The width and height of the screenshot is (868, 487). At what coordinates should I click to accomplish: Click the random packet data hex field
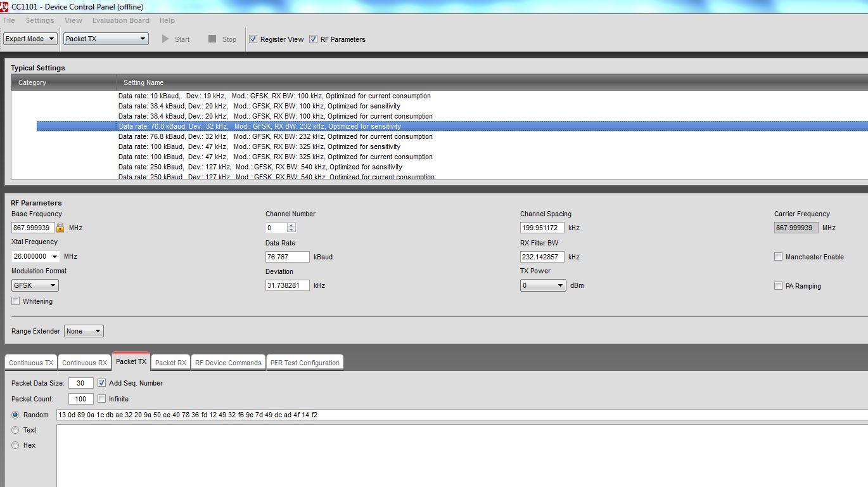pyautogui.click(x=462, y=415)
